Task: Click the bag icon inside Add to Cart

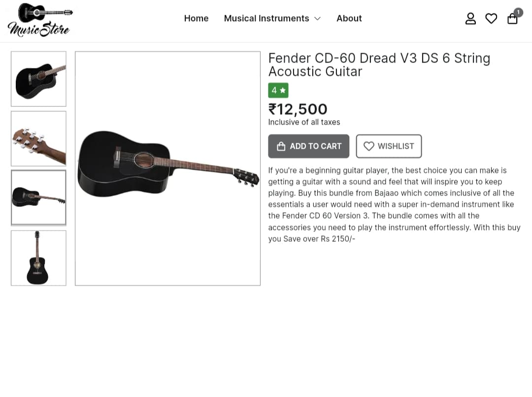Action: pos(281,146)
